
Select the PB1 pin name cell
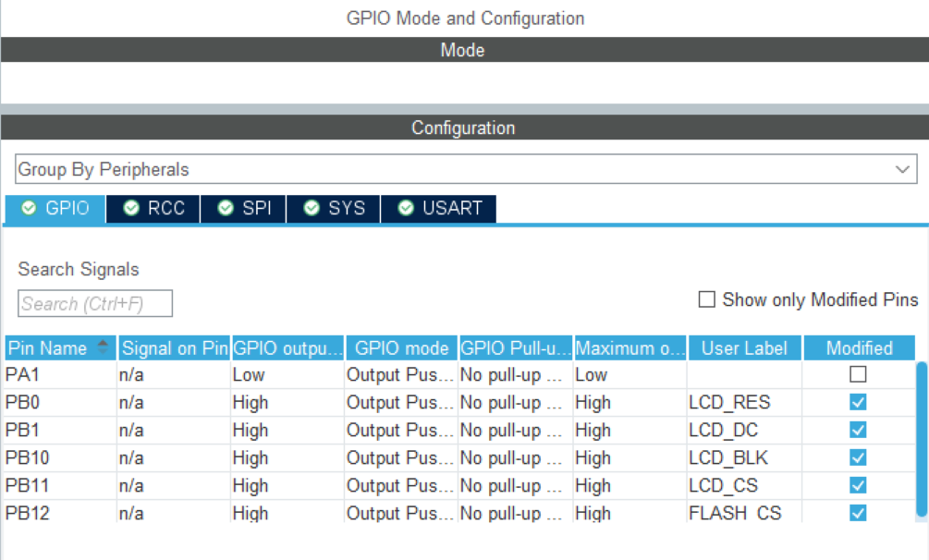[x=60, y=430]
